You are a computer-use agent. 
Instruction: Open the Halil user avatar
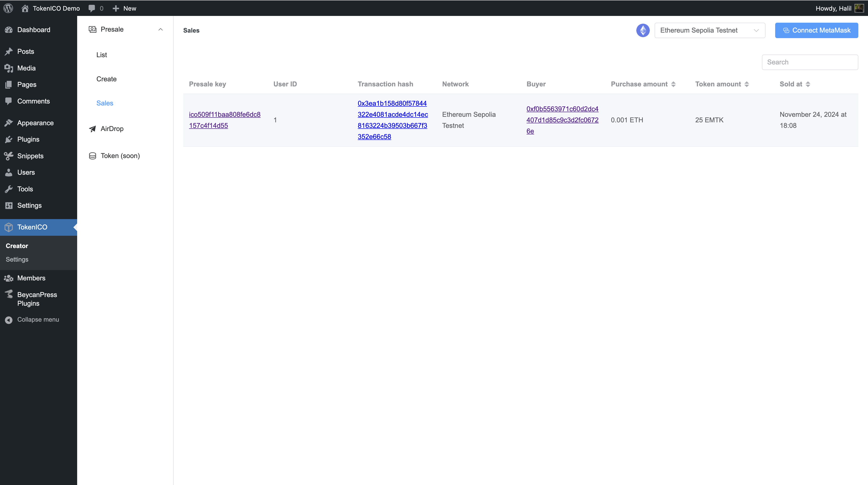click(x=859, y=8)
